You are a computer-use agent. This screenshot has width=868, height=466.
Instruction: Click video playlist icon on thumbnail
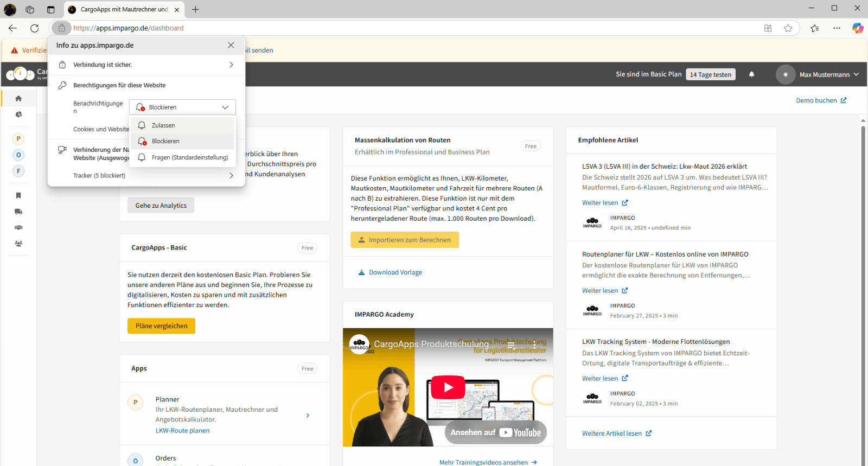pyautogui.click(x=510, y=344)
